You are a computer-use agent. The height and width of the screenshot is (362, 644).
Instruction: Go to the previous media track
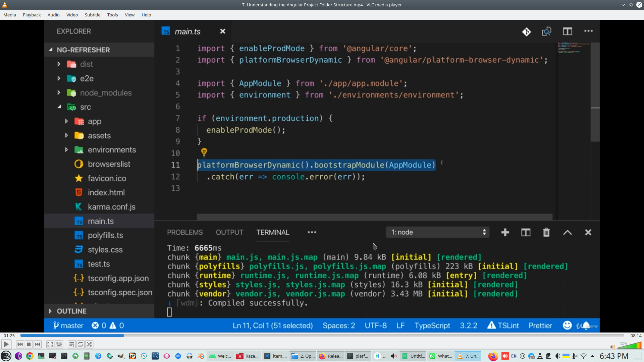click(x=20, y=344)
